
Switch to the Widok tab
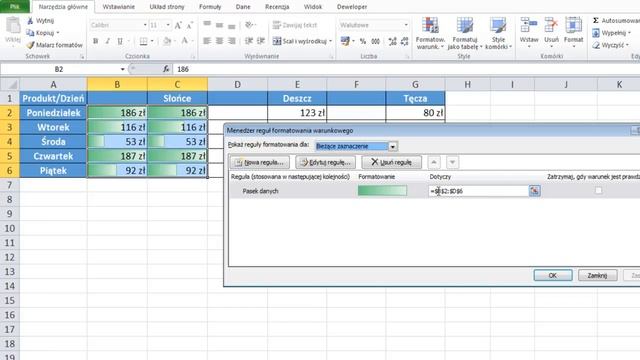tap(313, 7)
